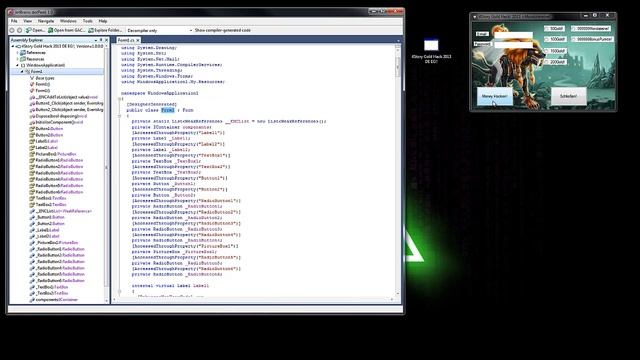Click the Base types icon
The height and width of the screenshot is (360, 640).
[32, 78]
